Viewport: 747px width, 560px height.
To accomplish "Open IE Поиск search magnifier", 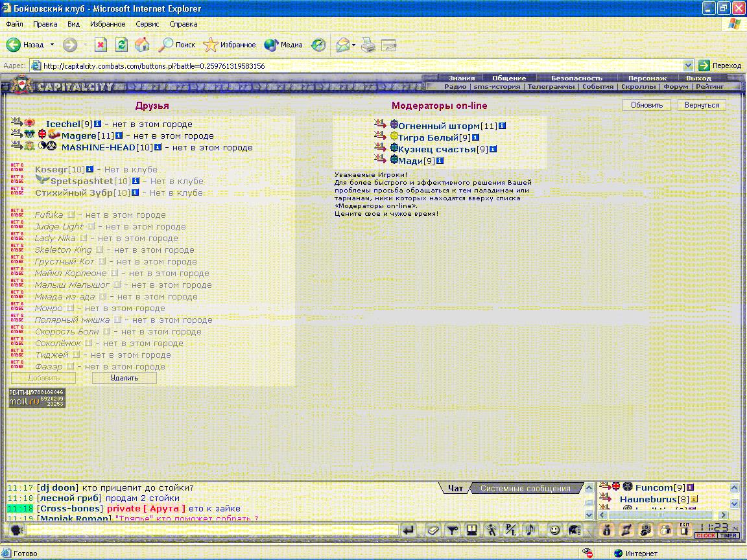I will pos(166,45).
